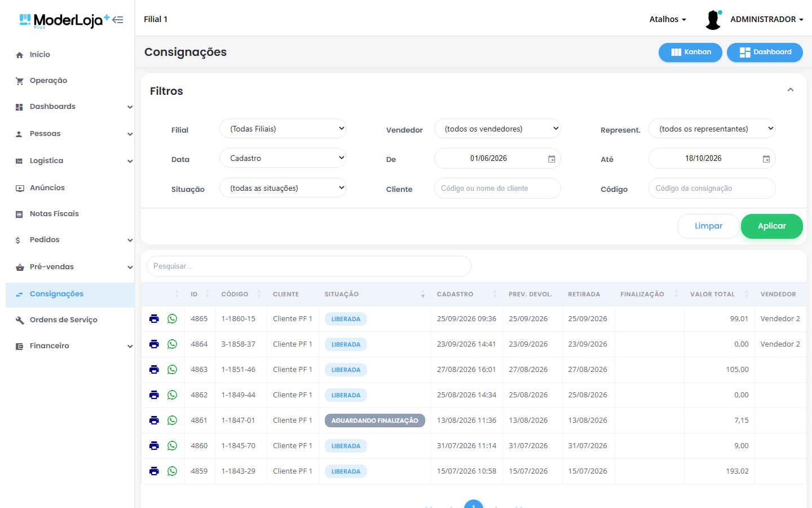Open the Situação filter dropdown
This screenshot has height=508, width=812.
(x=283, y=188)
